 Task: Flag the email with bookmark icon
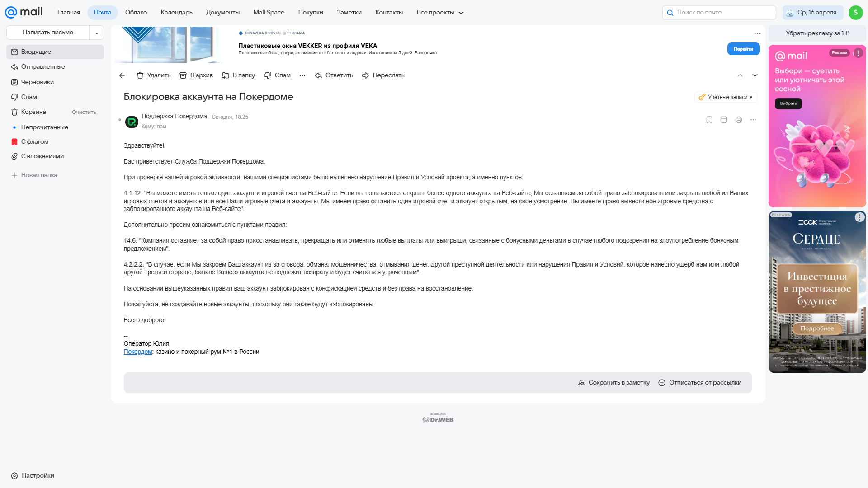[x=709, y=120]
